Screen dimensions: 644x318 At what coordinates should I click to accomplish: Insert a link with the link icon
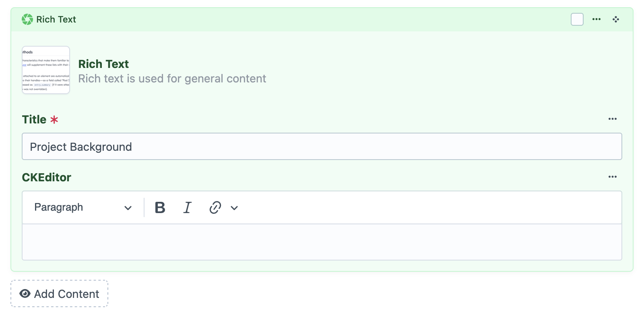(x=215, y=207)
